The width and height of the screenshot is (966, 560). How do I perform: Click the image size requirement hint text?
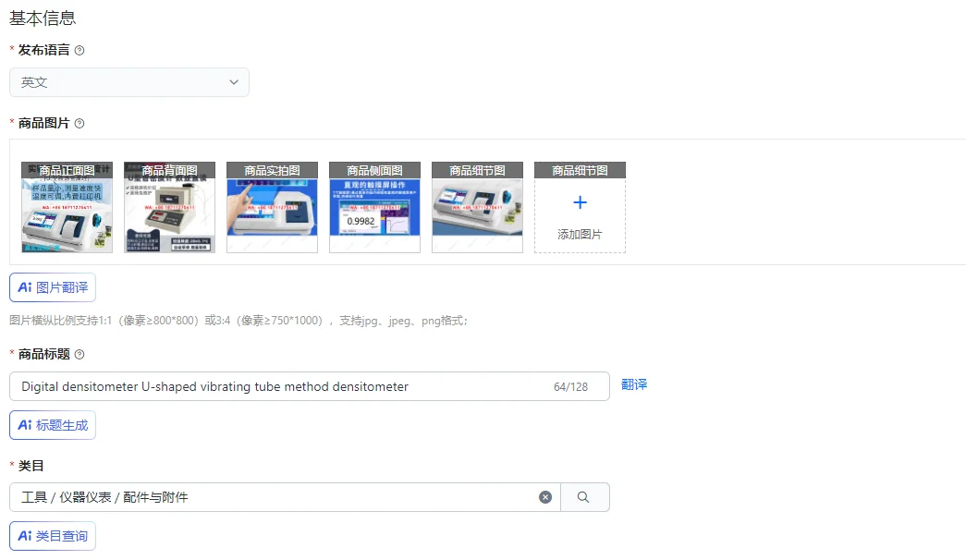238,321
